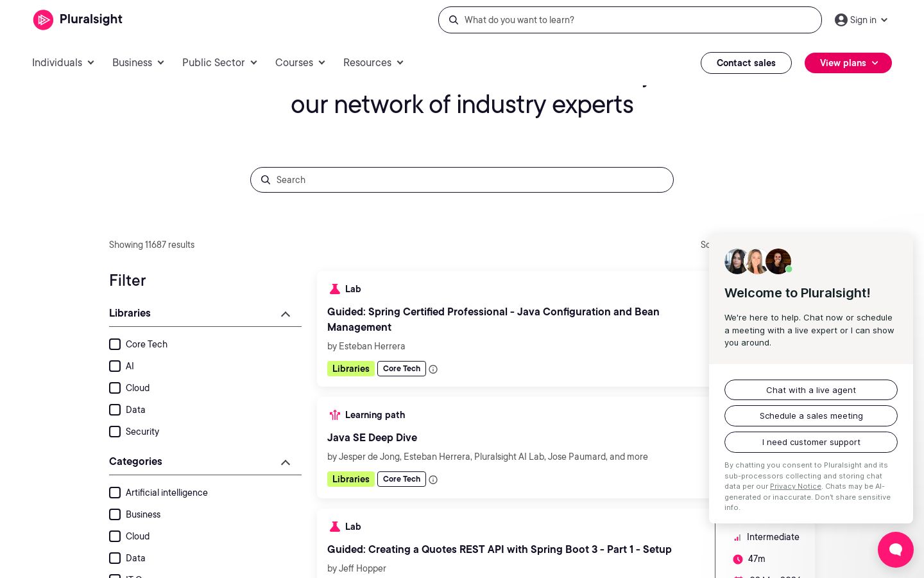The image size is (924, 578).
Task: Open the Public Sector menu
Action: [220, 62]
